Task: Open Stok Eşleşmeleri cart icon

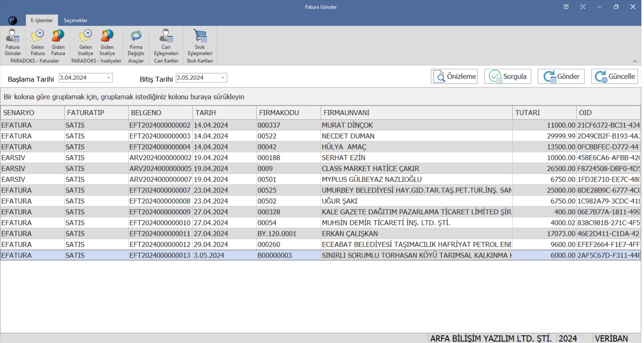Action: tap(200, 42)
